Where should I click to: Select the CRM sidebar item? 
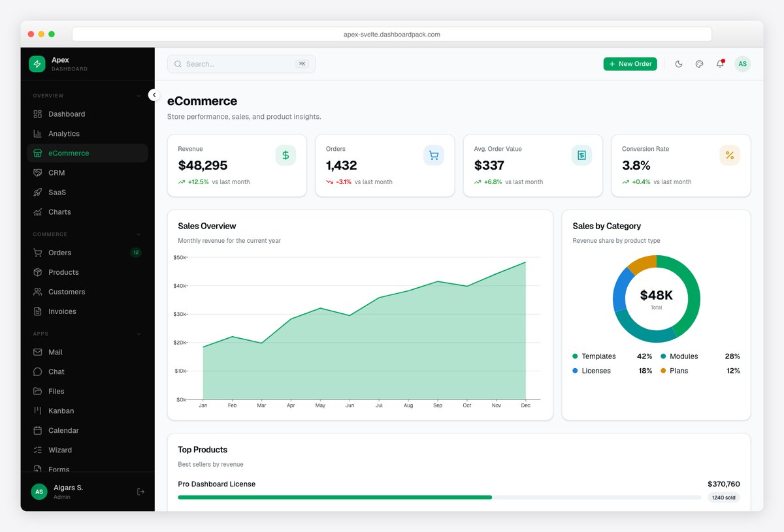[88, 173]
